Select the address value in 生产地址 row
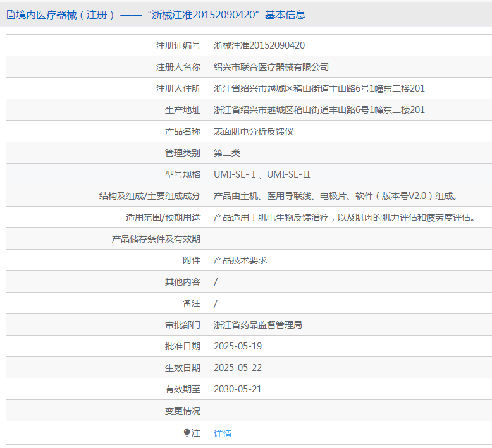492x448 pixels. click(319, 110)
